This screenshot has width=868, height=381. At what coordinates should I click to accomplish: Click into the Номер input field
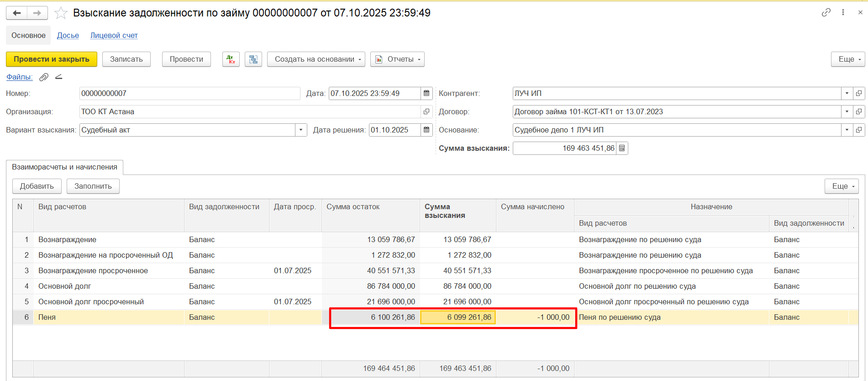coord(189,93)
